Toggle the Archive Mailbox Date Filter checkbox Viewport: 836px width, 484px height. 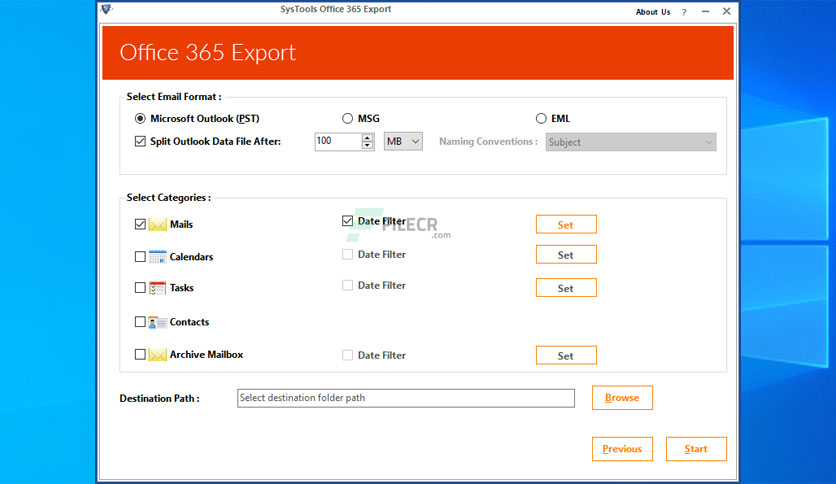348,355
